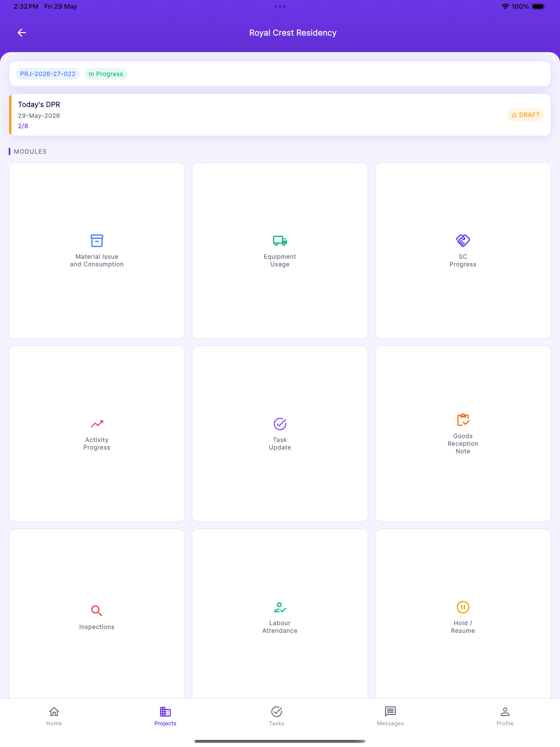Open Material Issue and Consumption box icon
The image size is (560, 747).
pos(97,241)
